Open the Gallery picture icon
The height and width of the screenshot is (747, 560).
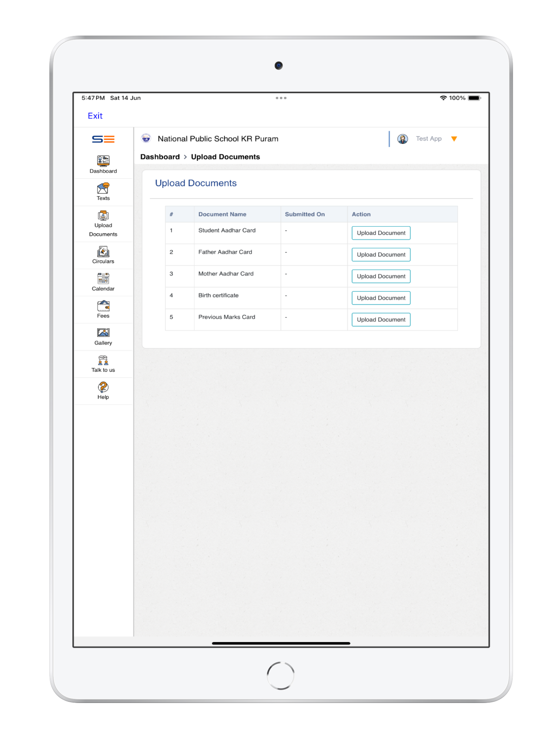pyautogui.click(x=103, y=333)
